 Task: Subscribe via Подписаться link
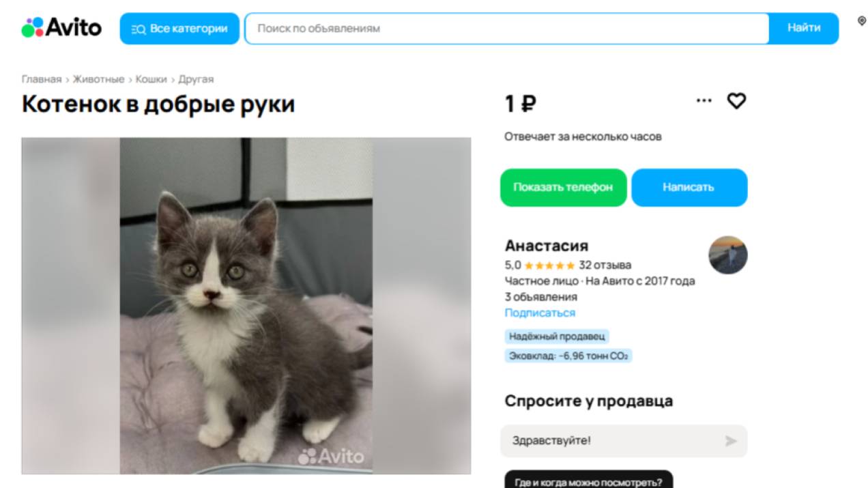540,313
